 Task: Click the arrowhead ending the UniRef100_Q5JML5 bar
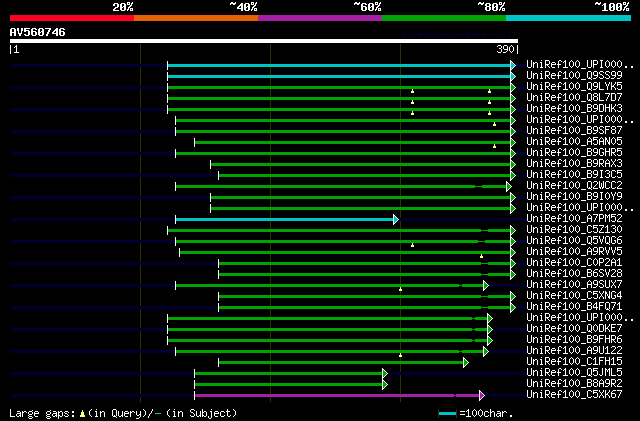point(384,374)
